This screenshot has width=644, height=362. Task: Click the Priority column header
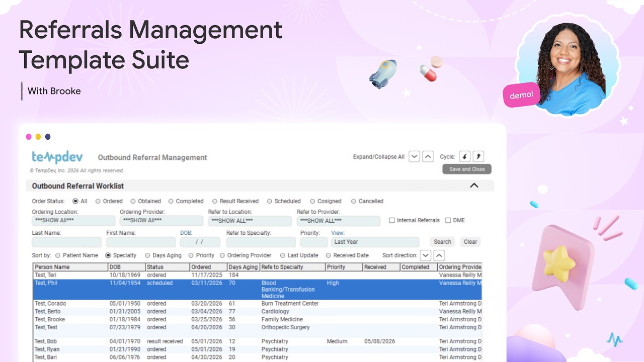[344, 267]
